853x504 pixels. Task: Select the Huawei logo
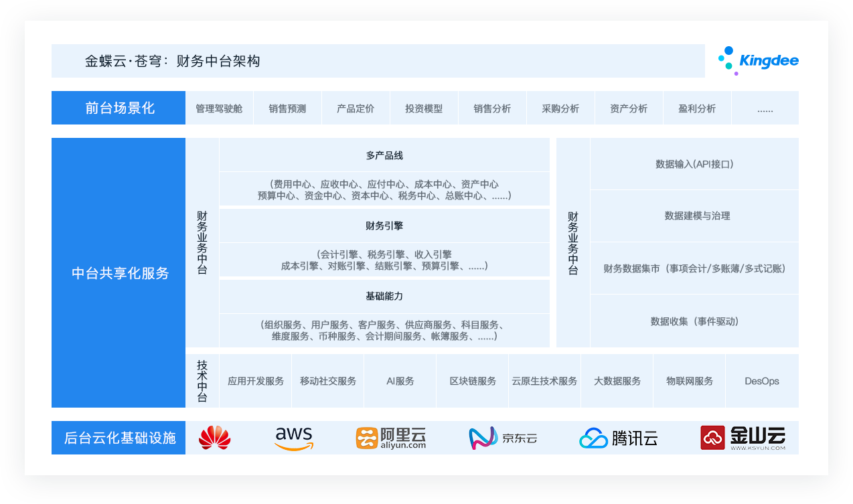[x=214, y=437]
